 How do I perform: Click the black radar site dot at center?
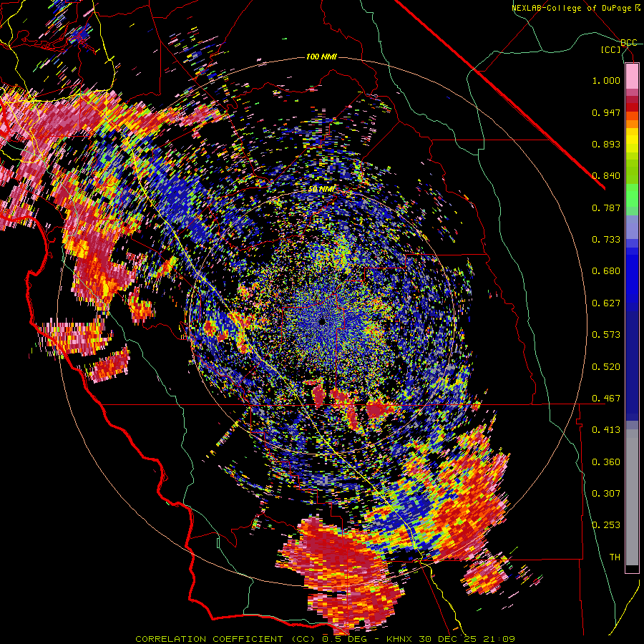(322, 321)
